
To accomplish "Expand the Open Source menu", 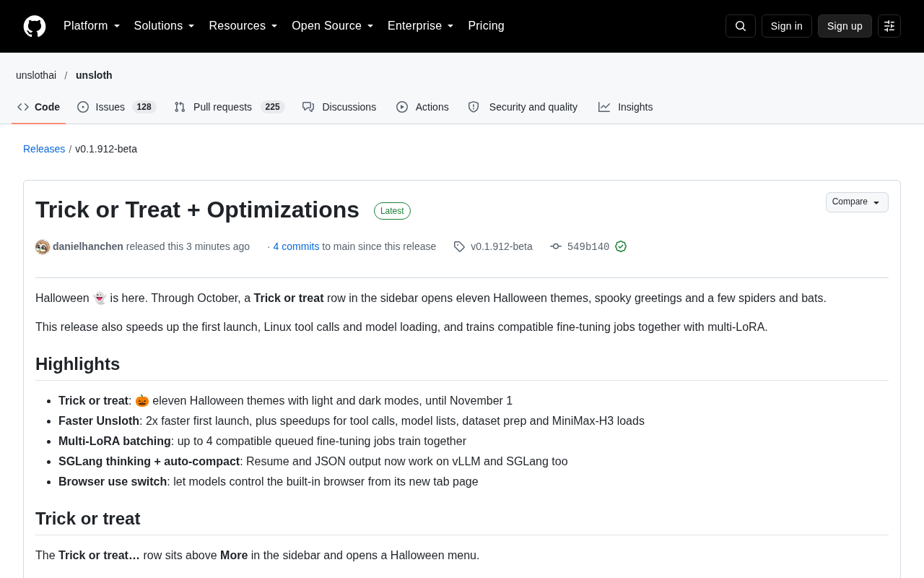I will [x=333, y=26].
